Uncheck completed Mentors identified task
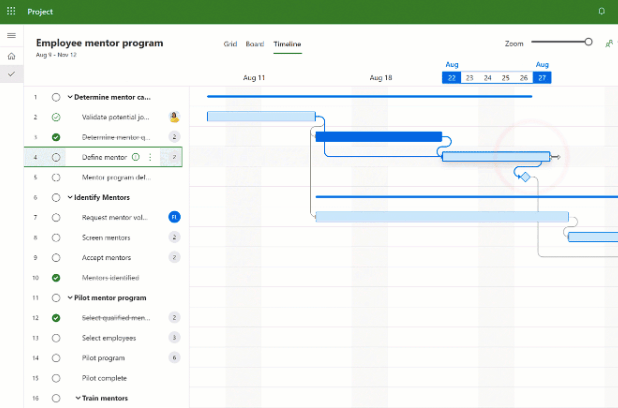 coord(56,277)
